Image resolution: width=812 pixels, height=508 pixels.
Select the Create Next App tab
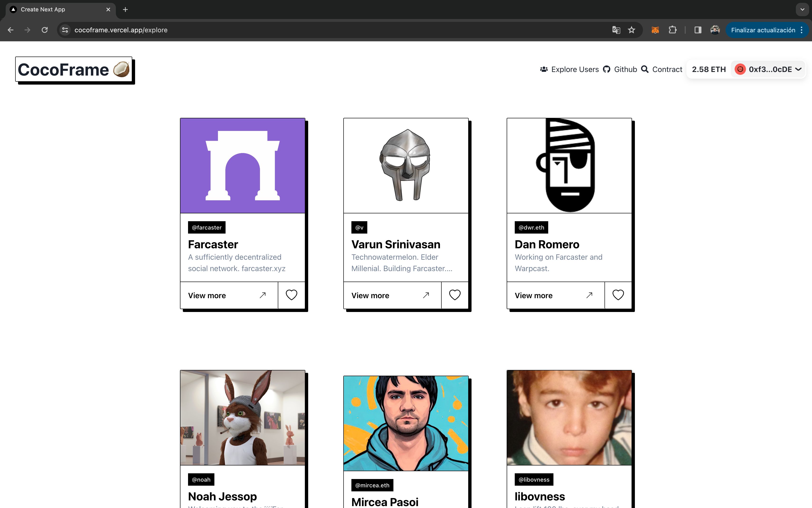60,10
